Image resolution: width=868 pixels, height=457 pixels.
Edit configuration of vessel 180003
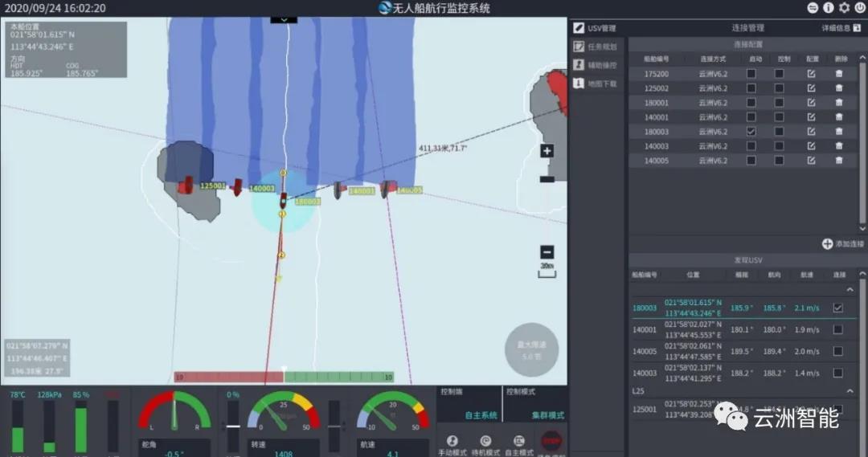(811, 132)
